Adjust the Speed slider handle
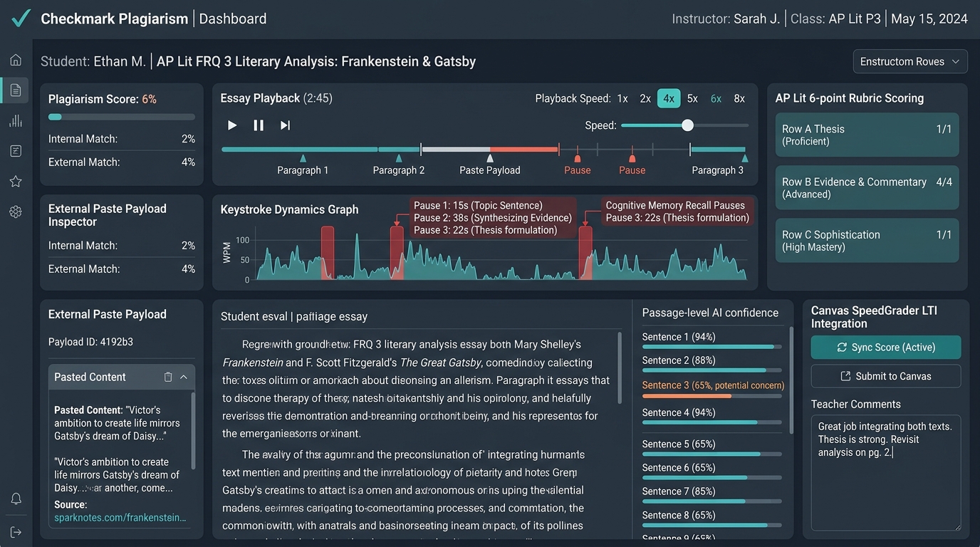Image resolution: width=980 pixels, height=547 pixels. coord(687,125)
